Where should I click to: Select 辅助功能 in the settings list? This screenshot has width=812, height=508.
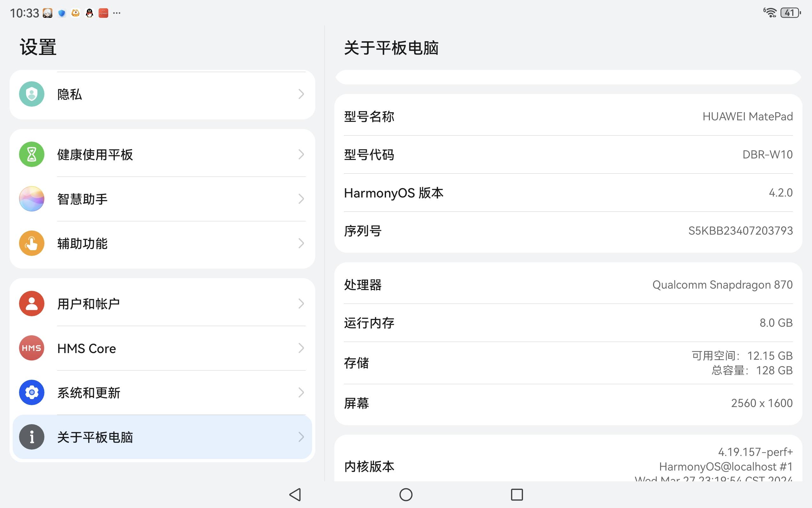tap(162, 243)
